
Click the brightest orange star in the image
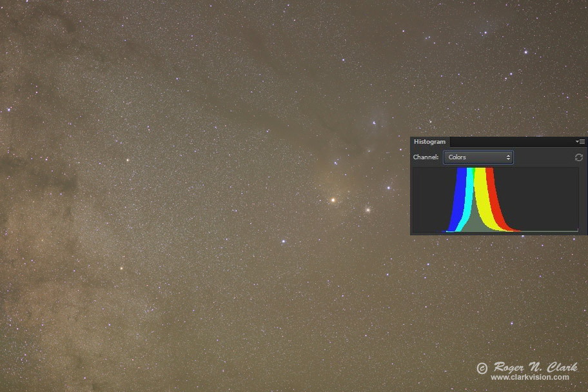[x=333, y=200]
